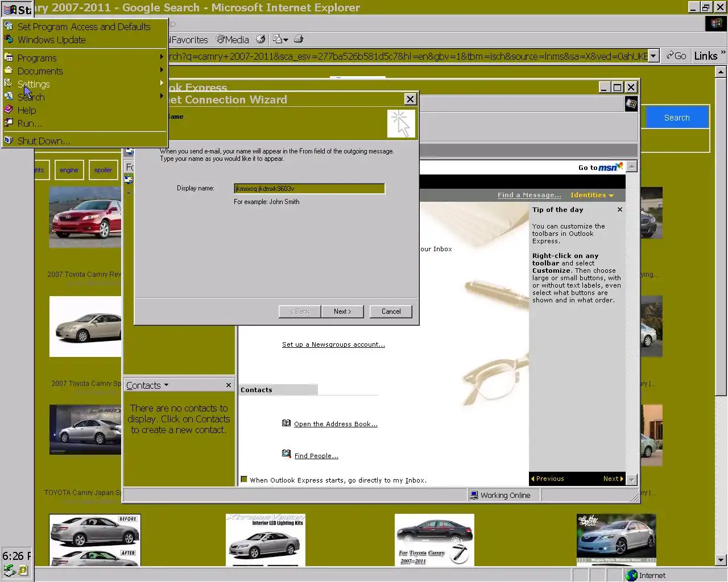The height and width of the screenshot is (582, 728).
Task: Click Next tip in Tip of the day
Action: click(613, 479)
